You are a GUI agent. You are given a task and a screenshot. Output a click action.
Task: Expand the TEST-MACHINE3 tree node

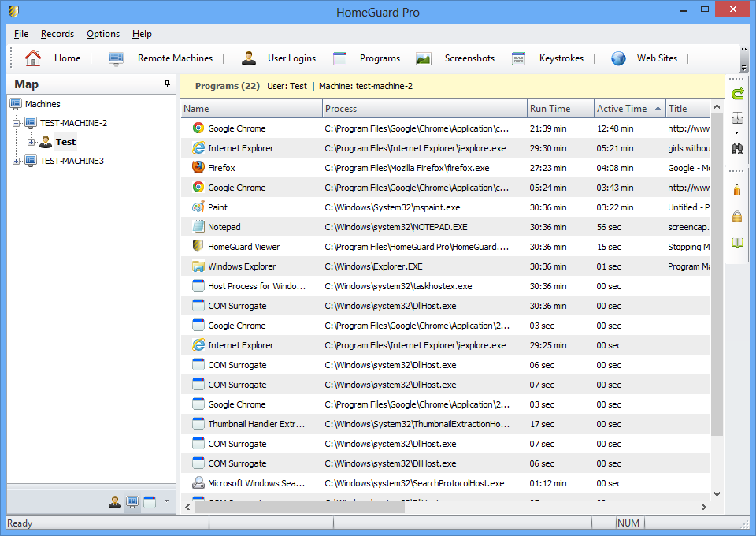click(x=16, y=161)
